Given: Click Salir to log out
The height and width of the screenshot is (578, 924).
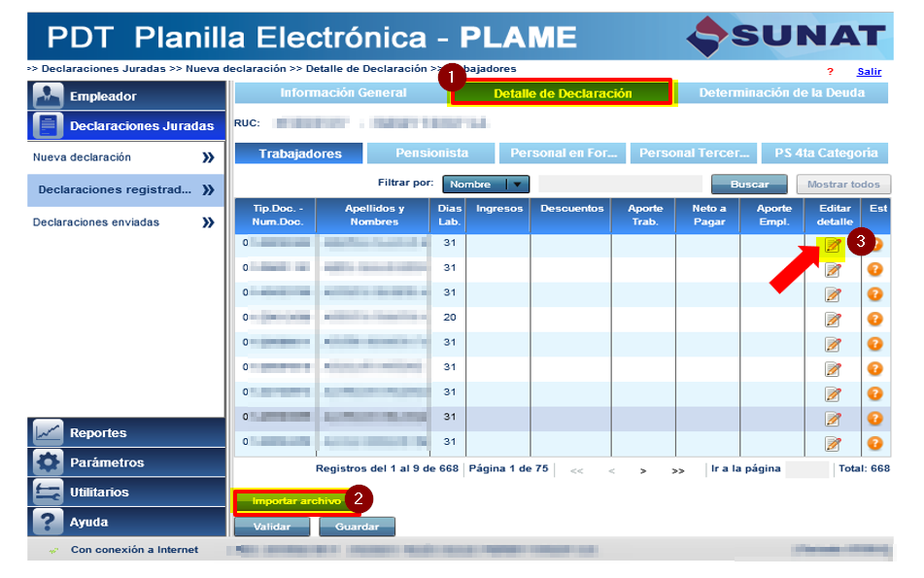Looking at the screenshot, I should [x=868, y=71].
